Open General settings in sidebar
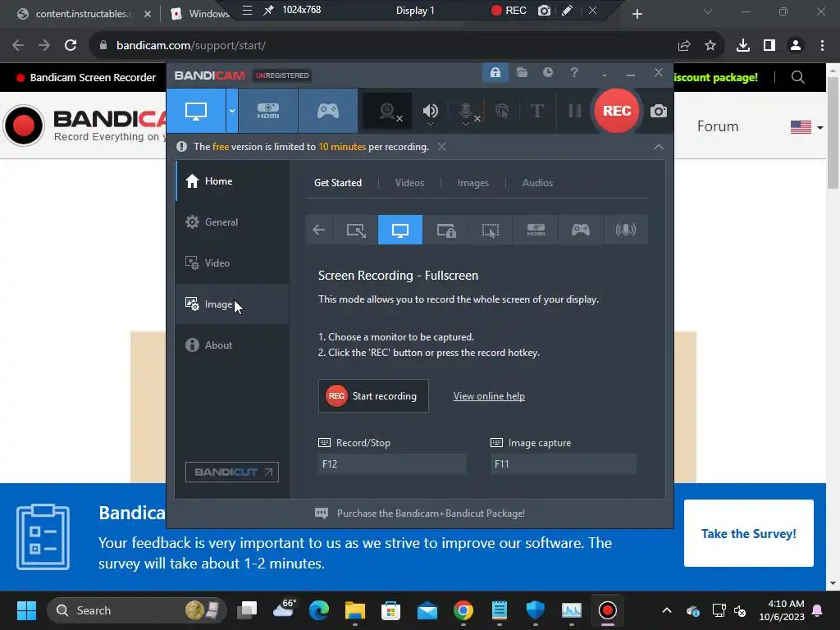Viewport: 840px width, 630px height. [232, 221]
